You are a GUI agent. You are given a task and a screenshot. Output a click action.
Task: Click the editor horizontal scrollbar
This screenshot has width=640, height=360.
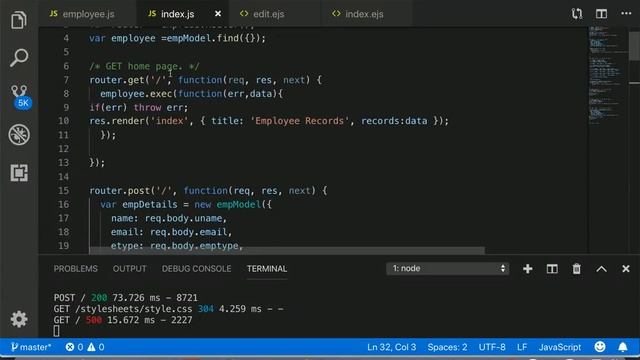tap(287, 250)
